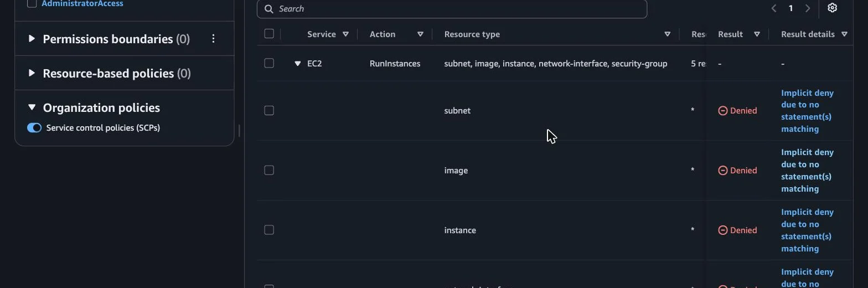Collapse the EC2 row's expand arrow
This screenshot has width=868, height=288.
click(x=298, y=64)
